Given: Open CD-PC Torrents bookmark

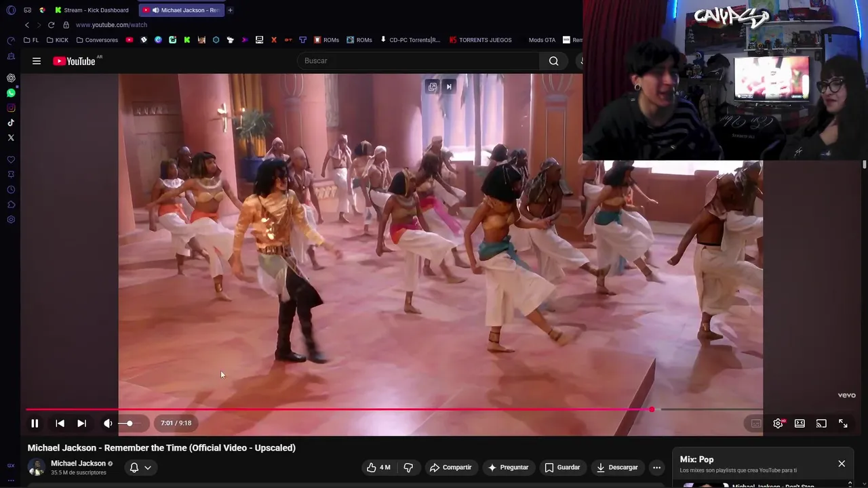Looking at the screenshot, I should point(410,40).
